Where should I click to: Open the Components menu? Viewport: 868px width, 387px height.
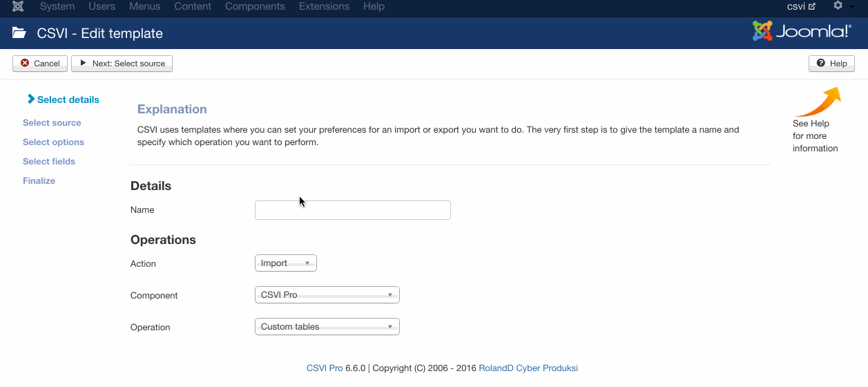pyautogui.click(x=255, y=6)
